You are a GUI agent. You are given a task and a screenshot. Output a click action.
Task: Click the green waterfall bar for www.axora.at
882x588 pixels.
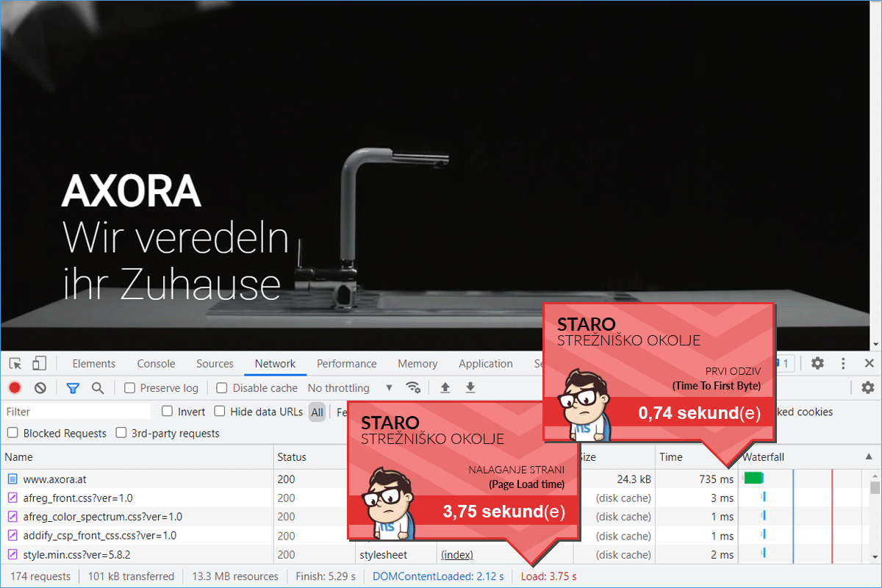click(x=753, y=478)
